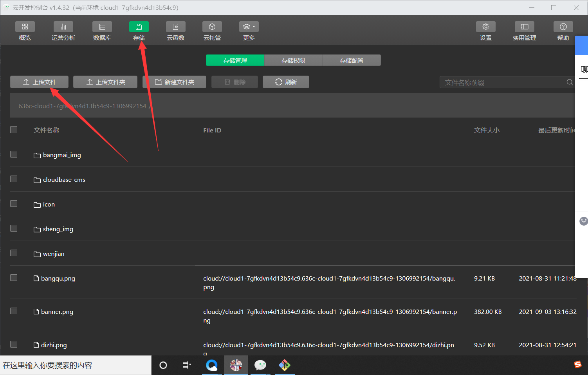
Task: Open the folder named icon
Action: pos(49,205)
